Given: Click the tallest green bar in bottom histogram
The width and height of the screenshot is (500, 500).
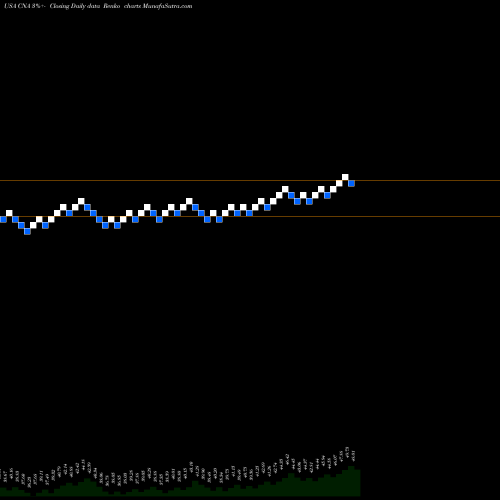Looking at the screenshot, I should click(351, 481).
